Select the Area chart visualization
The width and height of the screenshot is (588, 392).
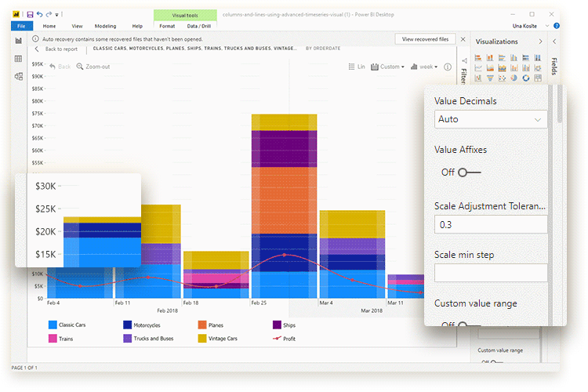pos(490,68)
